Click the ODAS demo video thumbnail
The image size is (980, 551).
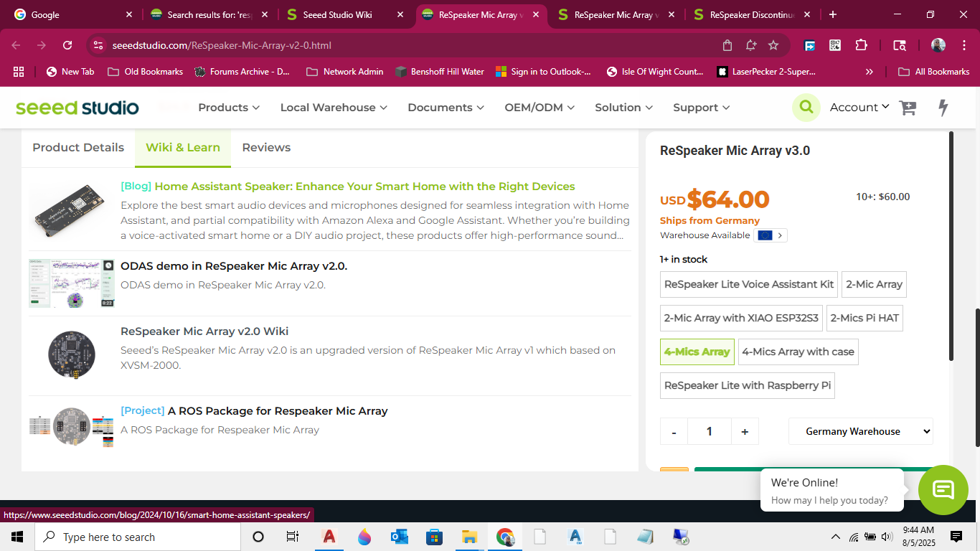click(x=72, y=284)
